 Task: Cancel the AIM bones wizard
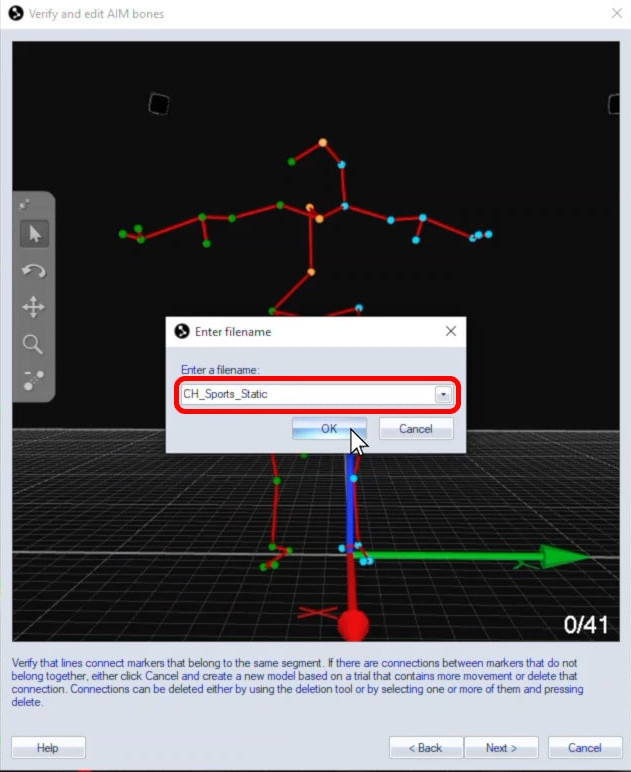coord(584,748)
